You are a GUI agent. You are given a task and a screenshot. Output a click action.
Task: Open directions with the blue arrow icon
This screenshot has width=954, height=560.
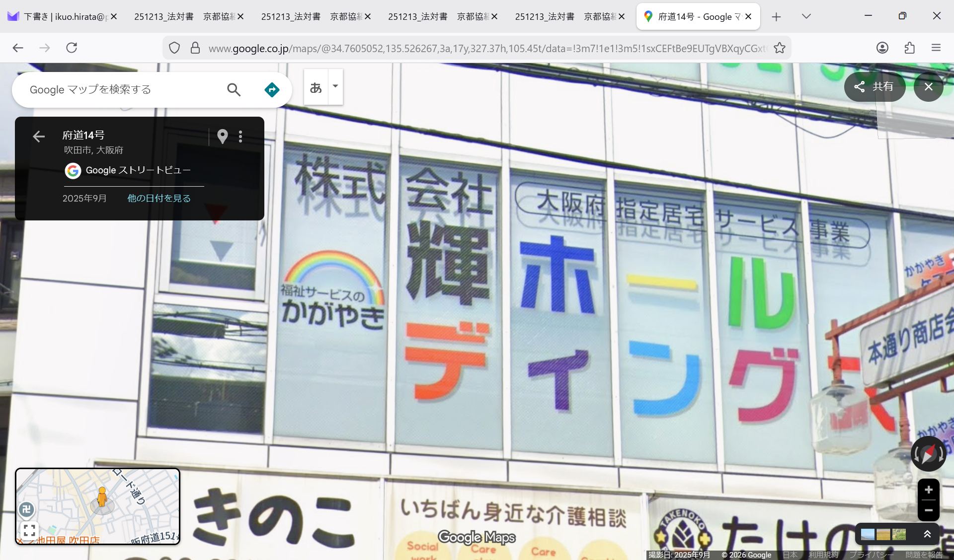(x=272, y=89)
